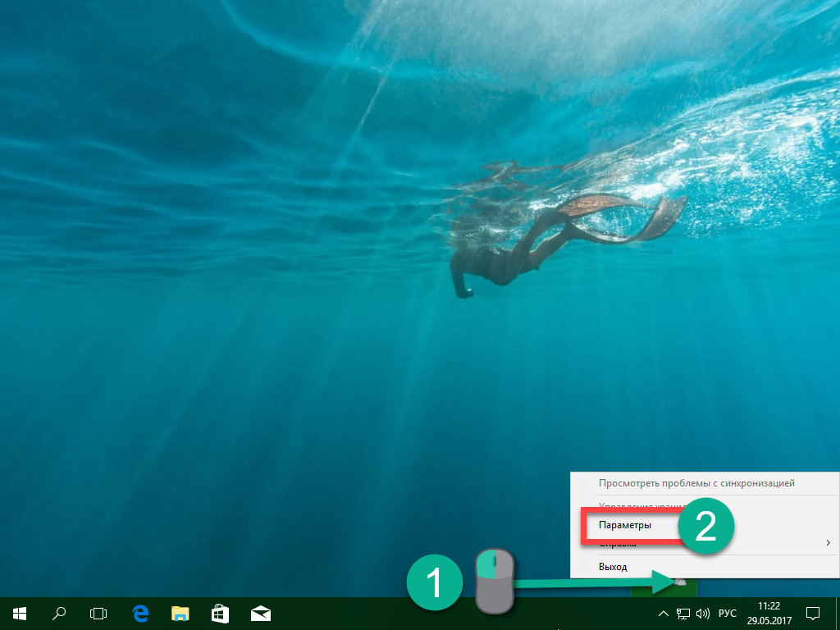840x630 pixels.
Task: Launch the Mail app from taskbar
Action: (x=261, y=613)
